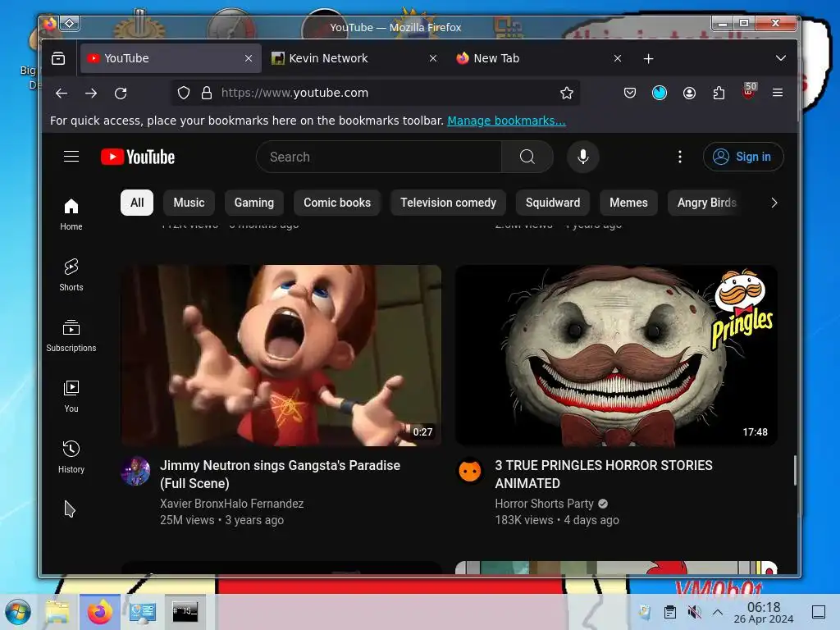
Task: Click the YouTube page vertical scrollbar
Action: tap(795, 470)
